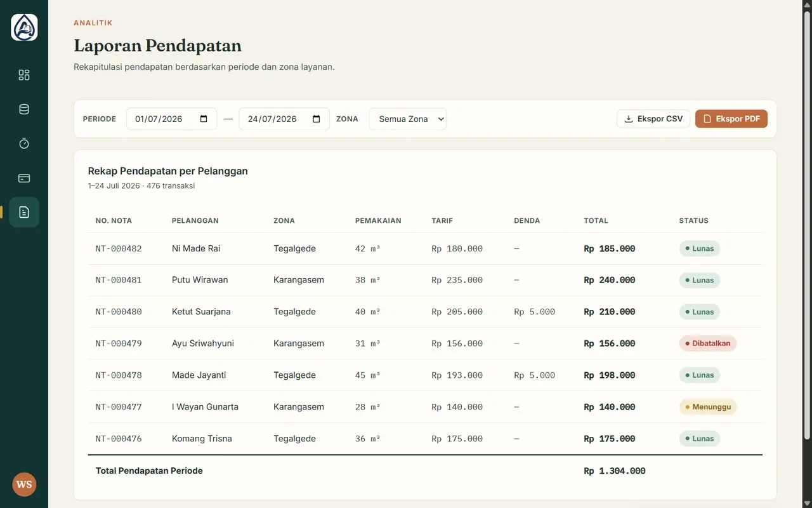Open the stopwatch meter icon in sidebar
The image size is (812, 508).
click(24, 144)
